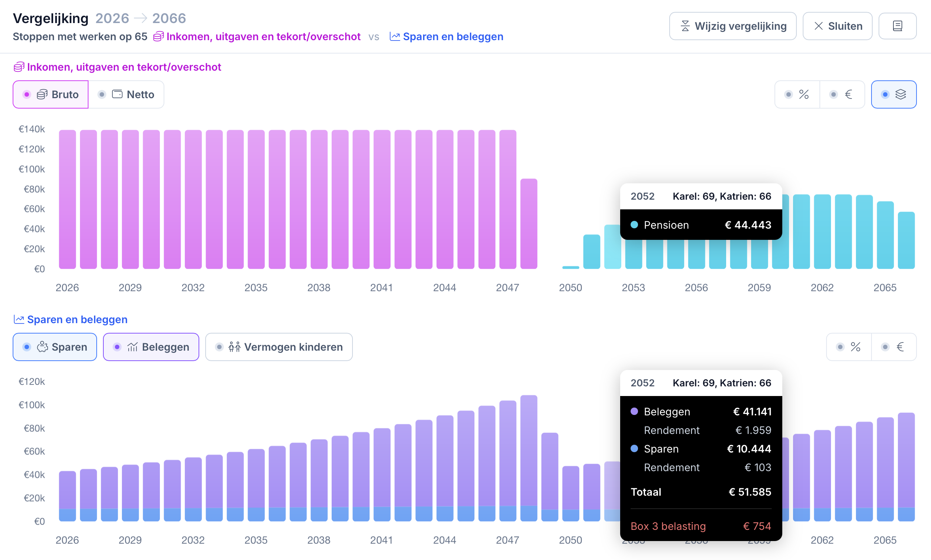Click the 2044 label on savings chart axis

coord(445,540)
